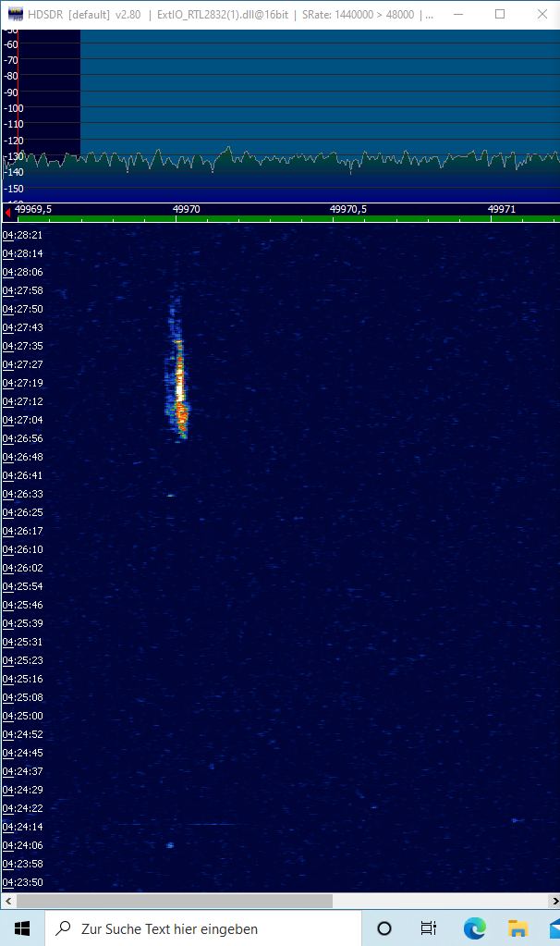The image size is (560, 946).
Task: Click the search magnifier icon in taskbar
Action: pos(63,928)
